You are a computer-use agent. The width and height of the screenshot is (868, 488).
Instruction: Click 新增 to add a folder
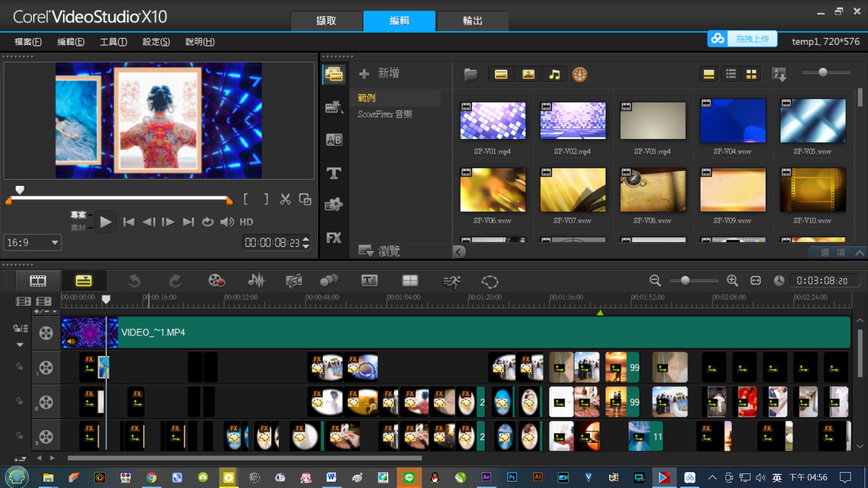(x=379, y=73)
